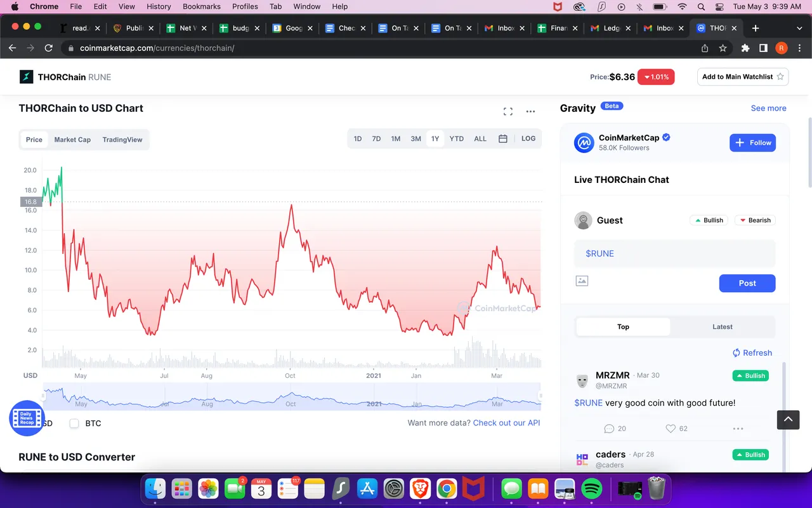The image size is (812, 508).
Task: Open the orange R profile avatar
Action: coord(782,48)
